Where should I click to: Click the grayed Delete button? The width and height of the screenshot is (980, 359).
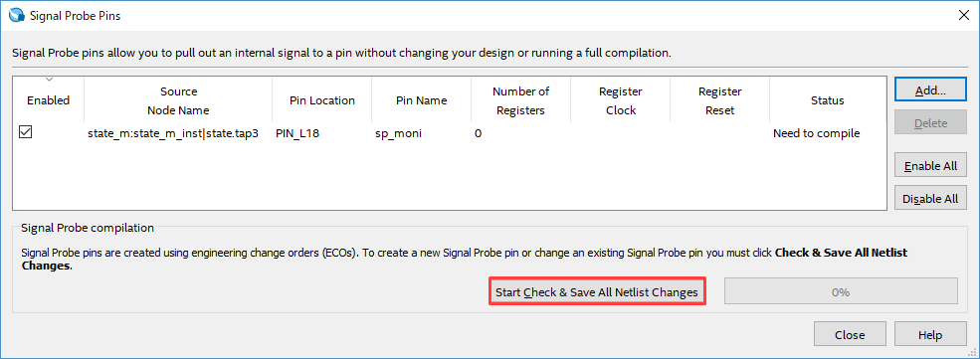(x=930, y=123)
